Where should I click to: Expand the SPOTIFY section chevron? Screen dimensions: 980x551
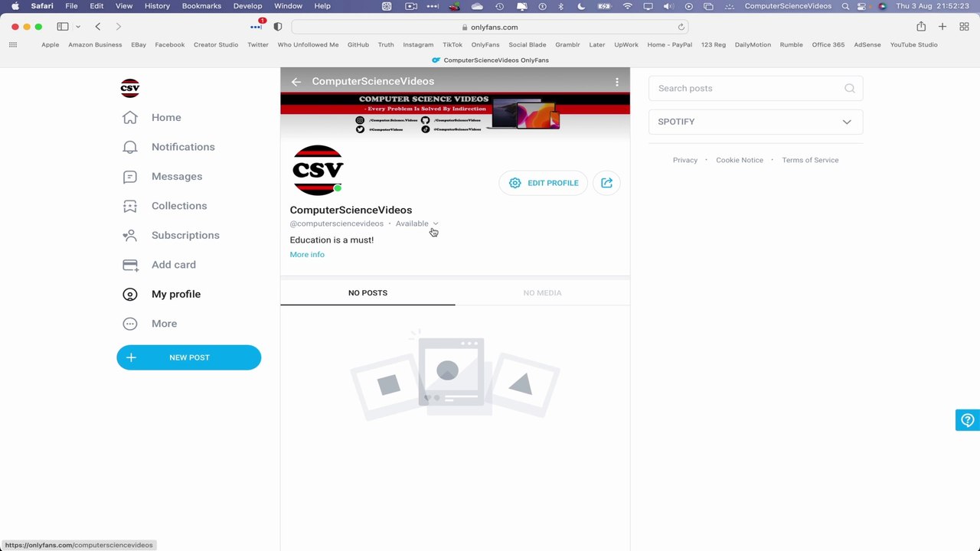point(847,122)
